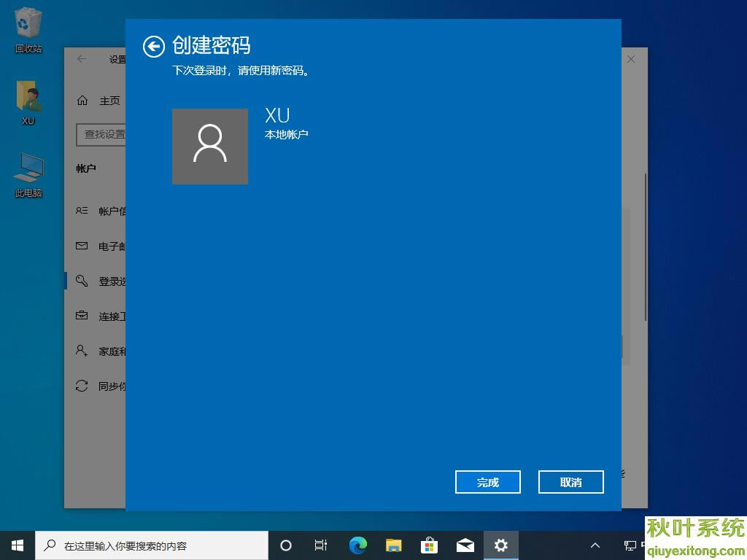Open Task View on the taskbar
747x560 pixels.
click(x=321, y=545)
